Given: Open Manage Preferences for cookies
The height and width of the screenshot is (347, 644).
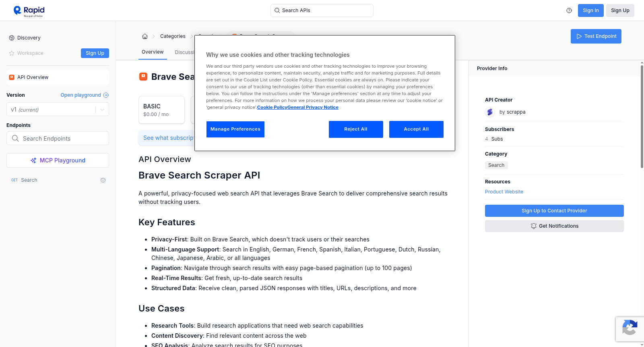Looking at the screenshot, I should coord(235,129).
